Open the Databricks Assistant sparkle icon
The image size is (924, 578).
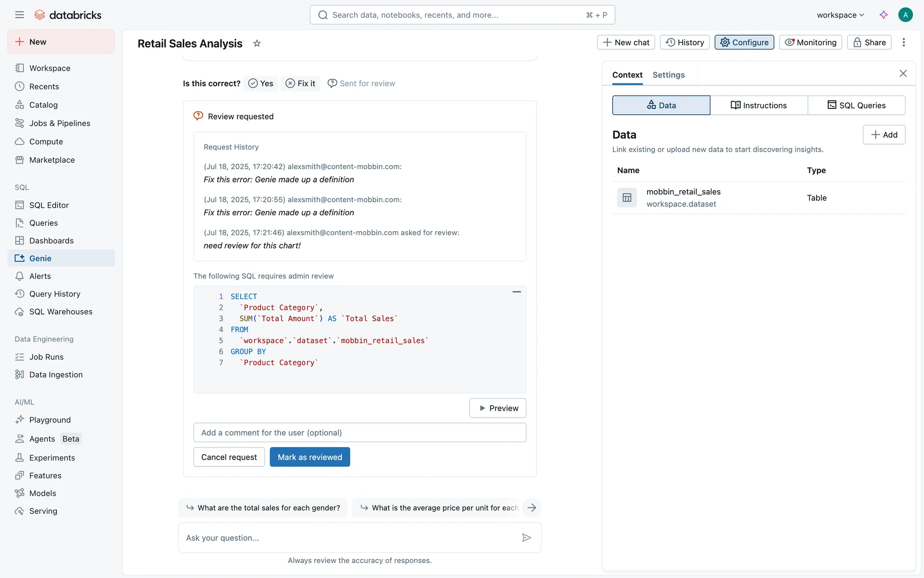click(884, 15)
